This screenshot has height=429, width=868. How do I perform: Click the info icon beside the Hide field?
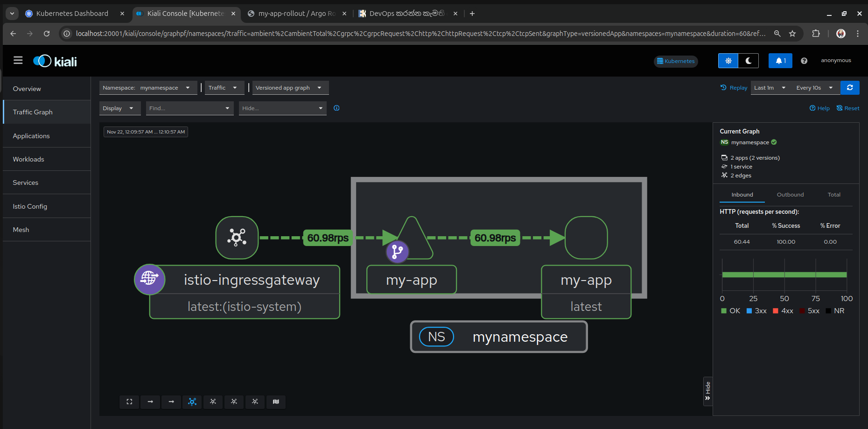[x=336, y=108]
